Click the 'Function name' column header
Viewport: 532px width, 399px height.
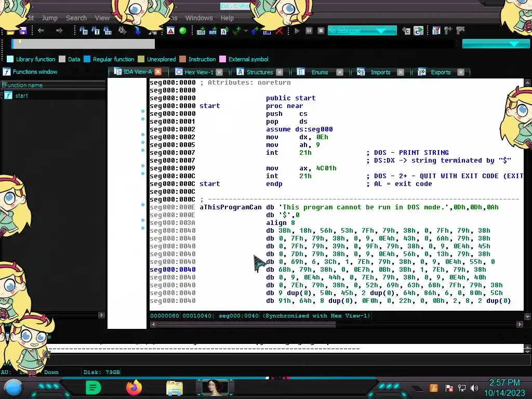(54, 85)
